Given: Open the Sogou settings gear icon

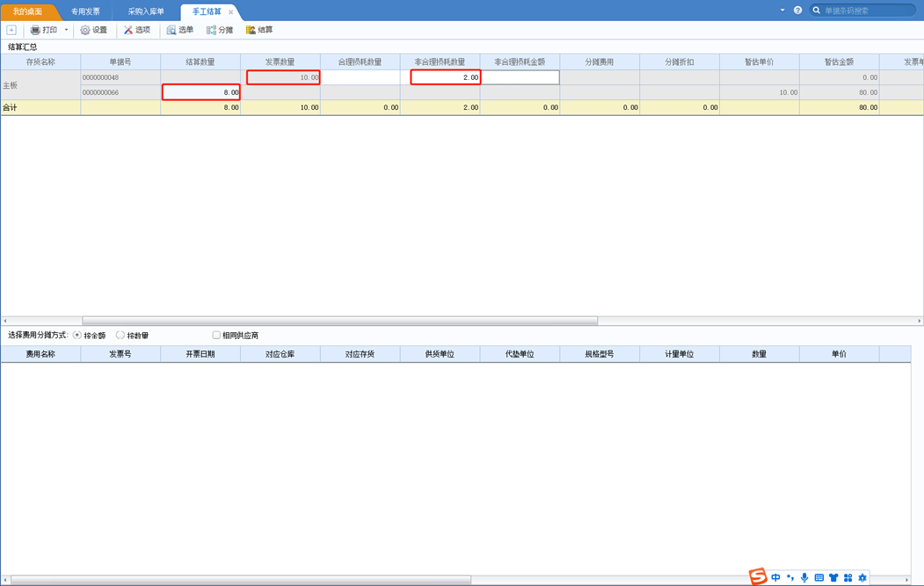Looking at the screenshot, I should click(862, 578).
